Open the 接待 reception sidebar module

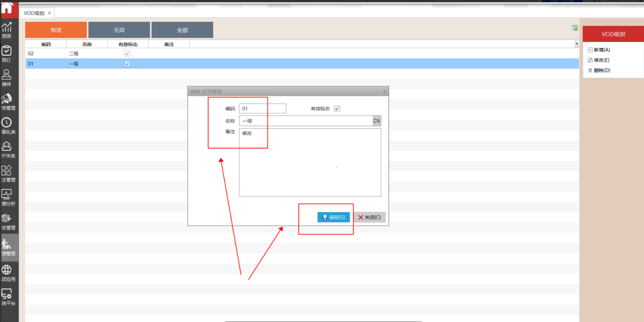point(7,78)
